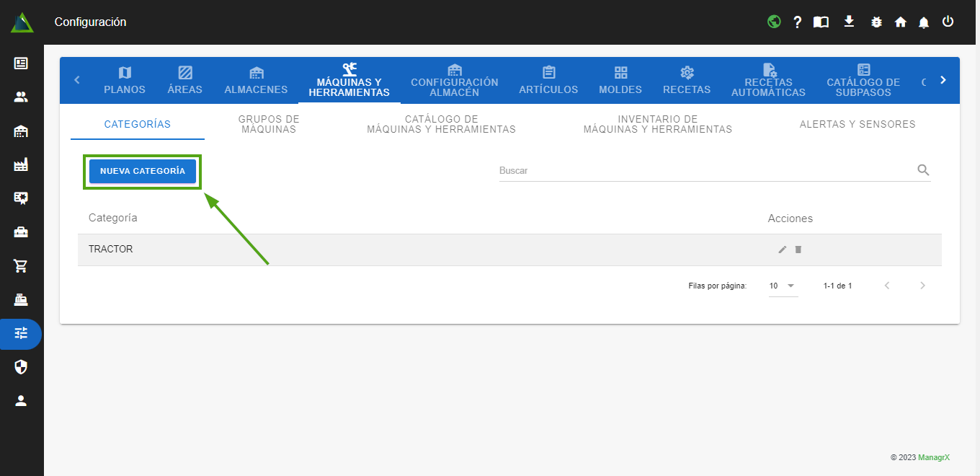
Task: Click the search magnifier icon
Action: pyautogui.click(x=923, y=170)
